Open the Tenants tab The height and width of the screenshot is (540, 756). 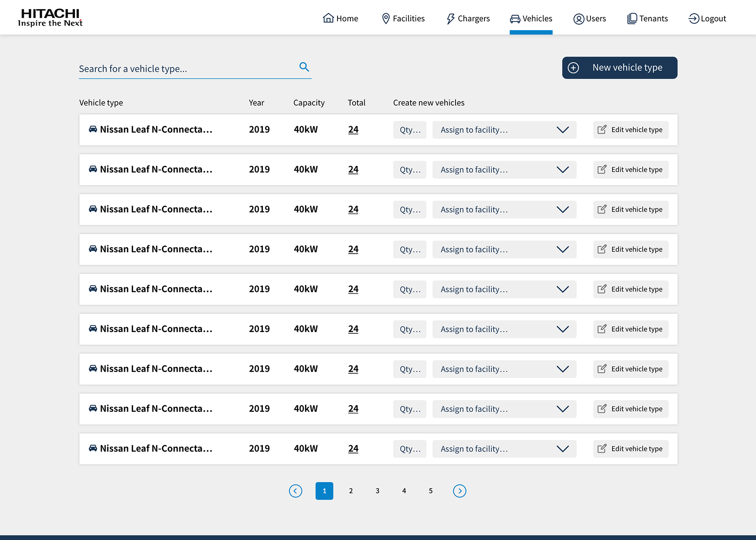(x=647, y=18)
